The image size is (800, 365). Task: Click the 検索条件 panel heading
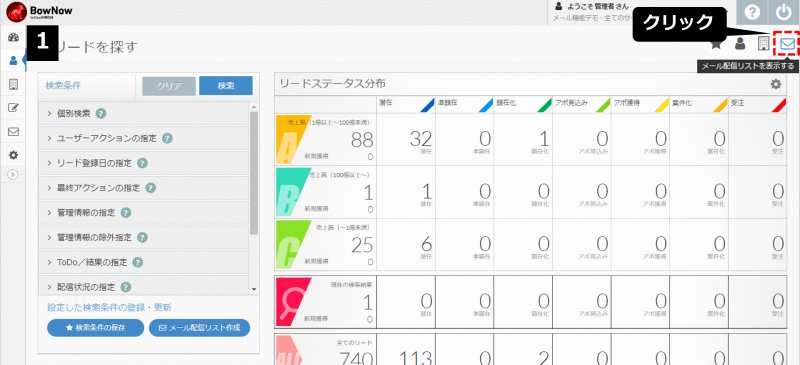click(x=63, y=85)
